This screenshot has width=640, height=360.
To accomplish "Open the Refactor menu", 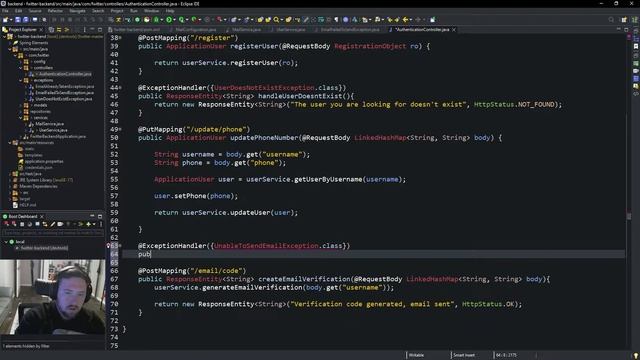I will (56, 11).
